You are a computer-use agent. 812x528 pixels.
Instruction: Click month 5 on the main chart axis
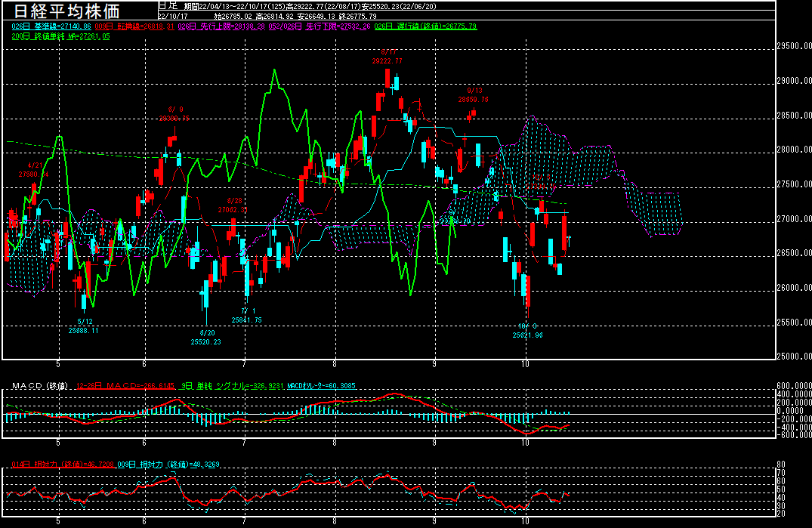coord(58,364)
